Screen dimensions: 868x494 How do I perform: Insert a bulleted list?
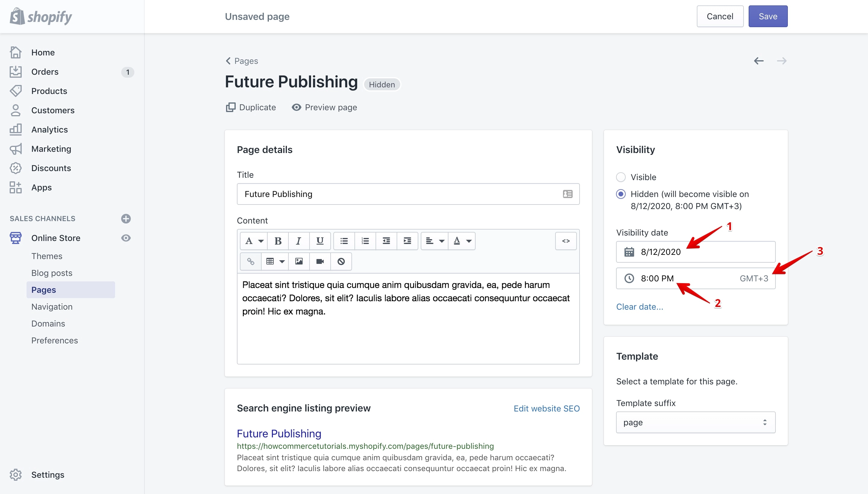pos(344,241)
